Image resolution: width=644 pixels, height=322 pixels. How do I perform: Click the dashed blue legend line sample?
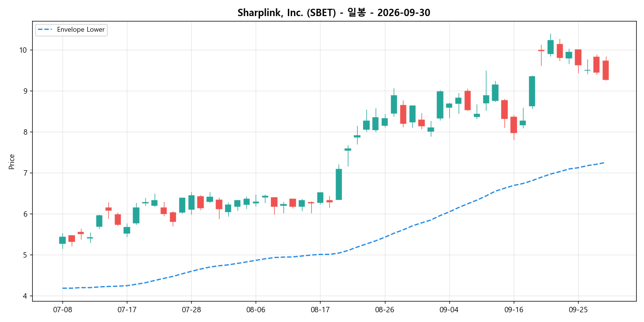(45, 30)
